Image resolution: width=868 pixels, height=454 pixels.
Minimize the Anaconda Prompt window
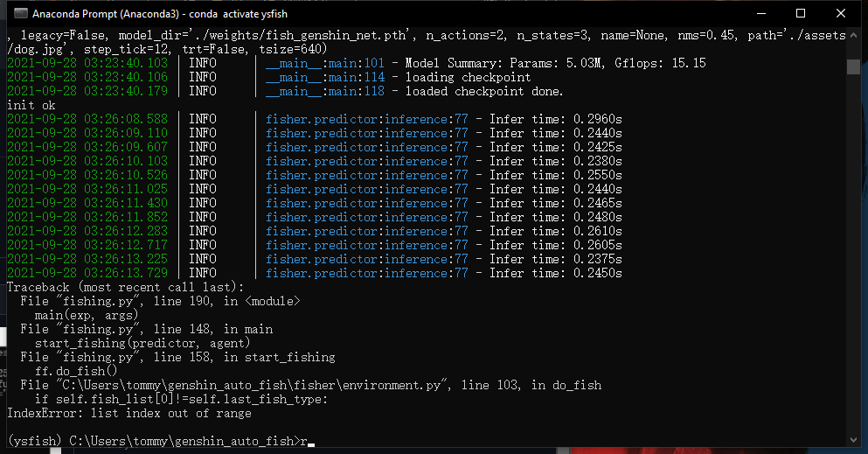[x=761, y=13]
